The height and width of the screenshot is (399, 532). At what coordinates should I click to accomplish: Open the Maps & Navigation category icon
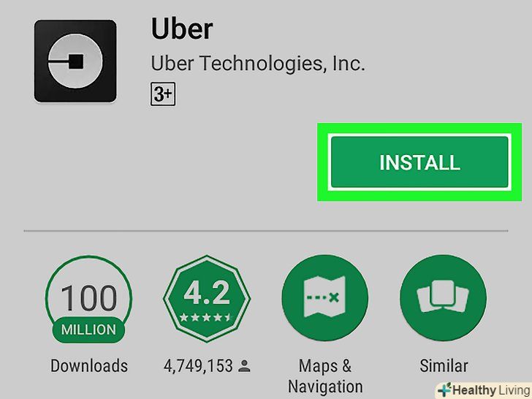coord(324,298)
